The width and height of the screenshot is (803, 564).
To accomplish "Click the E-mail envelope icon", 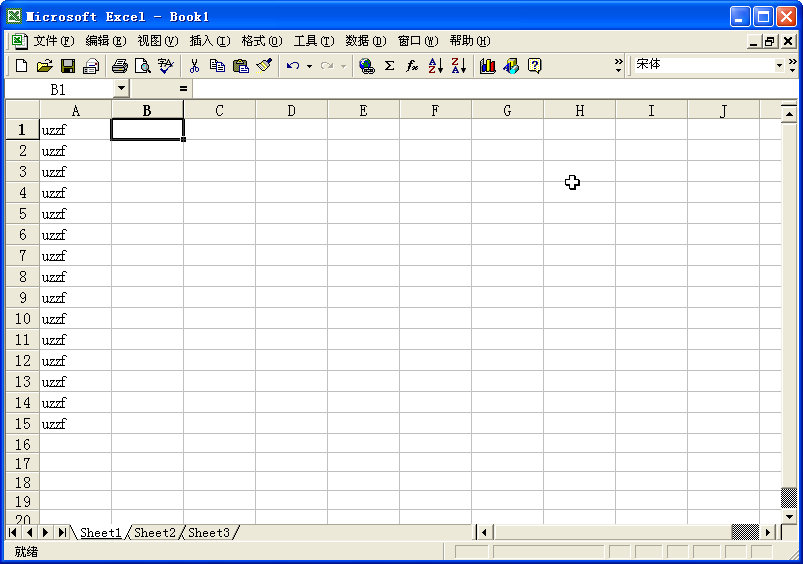I will (91, 66).
